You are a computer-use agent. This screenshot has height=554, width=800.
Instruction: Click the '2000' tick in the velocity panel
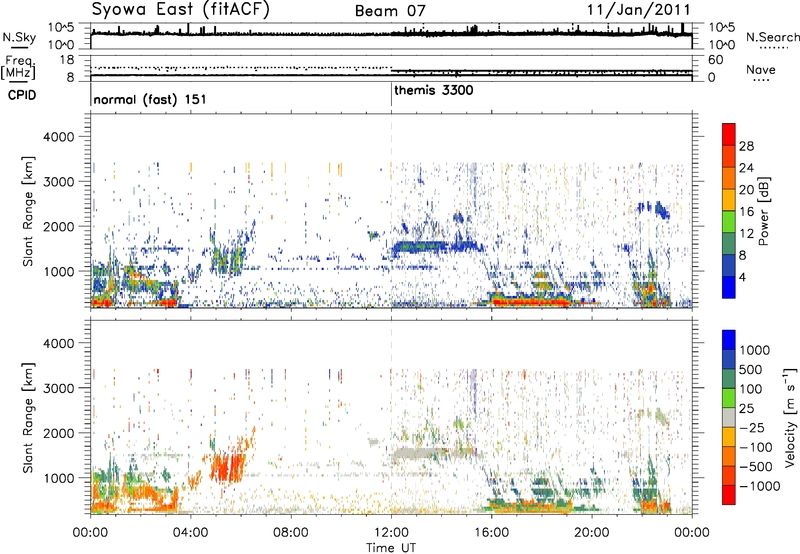click(x=59, y=433)
